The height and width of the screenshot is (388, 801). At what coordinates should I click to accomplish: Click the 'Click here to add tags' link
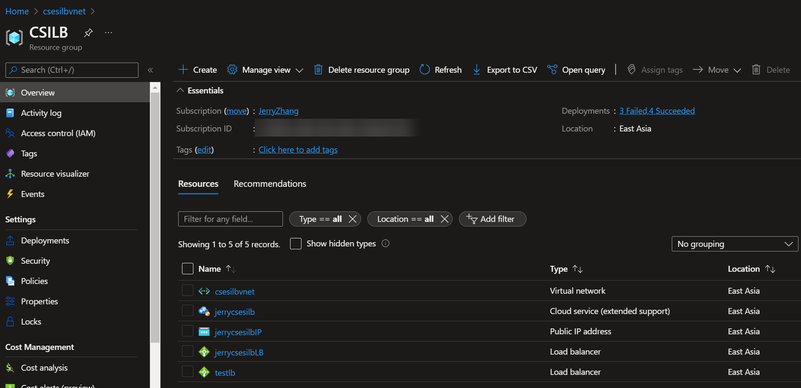click(x=298, y=150)
